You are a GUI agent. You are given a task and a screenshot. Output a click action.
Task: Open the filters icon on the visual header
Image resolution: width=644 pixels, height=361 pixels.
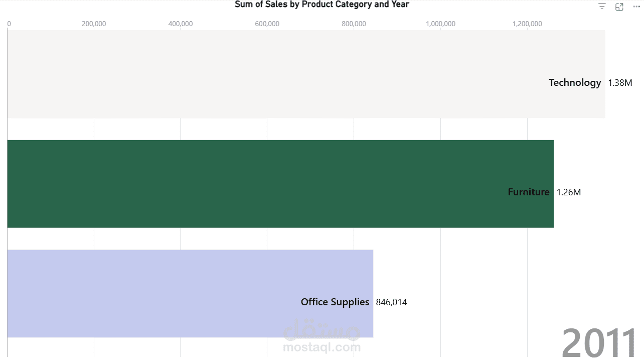pos(602,7)
